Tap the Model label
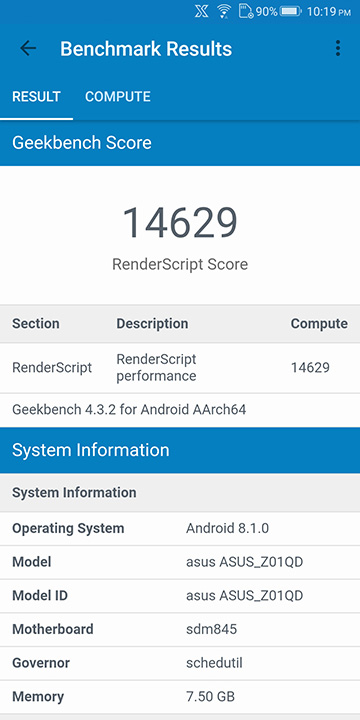The height and width of the screenshot is (720, 360). click(x=32, y=562)
